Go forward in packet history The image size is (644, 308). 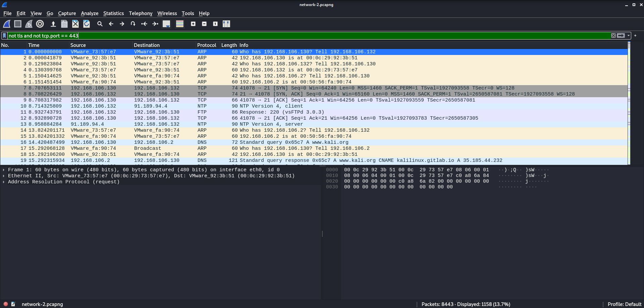coord(122,24)
